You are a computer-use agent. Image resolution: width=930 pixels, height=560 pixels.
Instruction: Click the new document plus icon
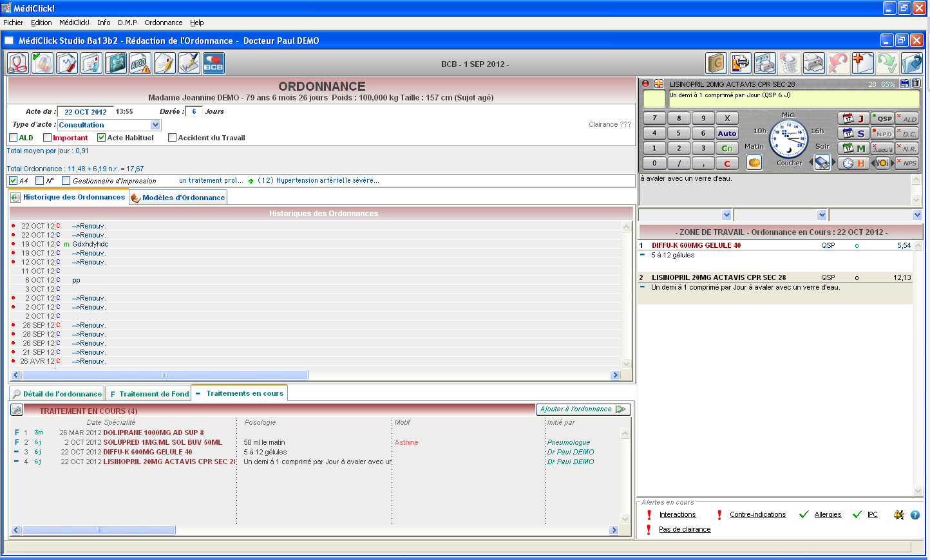tap(862, 63)
